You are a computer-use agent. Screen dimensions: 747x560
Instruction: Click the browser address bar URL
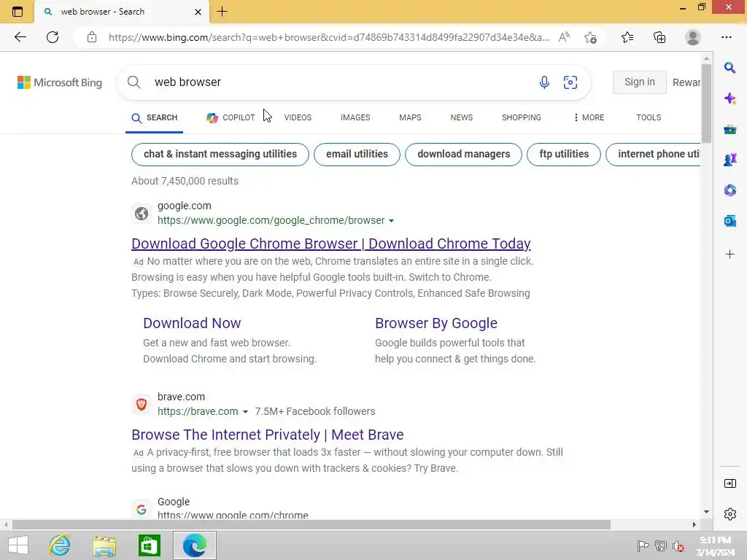tap(329, 37)
